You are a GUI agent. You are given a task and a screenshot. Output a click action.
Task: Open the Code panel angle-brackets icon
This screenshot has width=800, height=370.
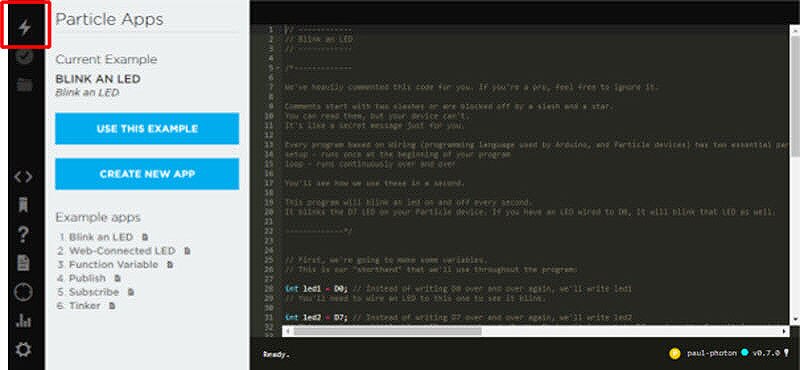tap(23, 177)
